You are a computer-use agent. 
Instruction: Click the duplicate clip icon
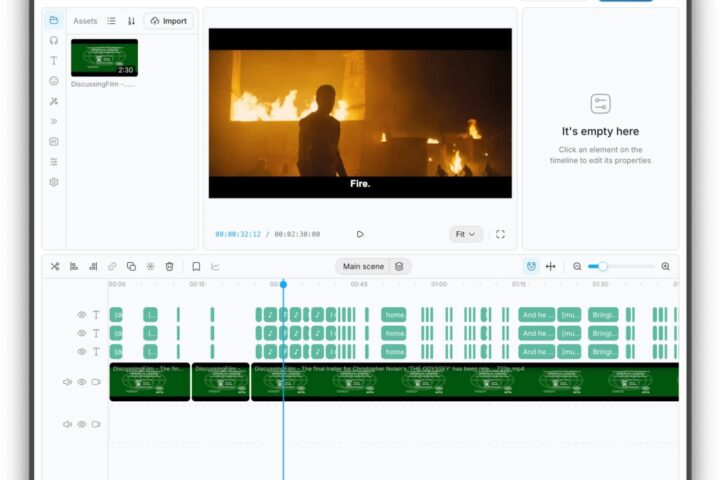click(131, 266)
